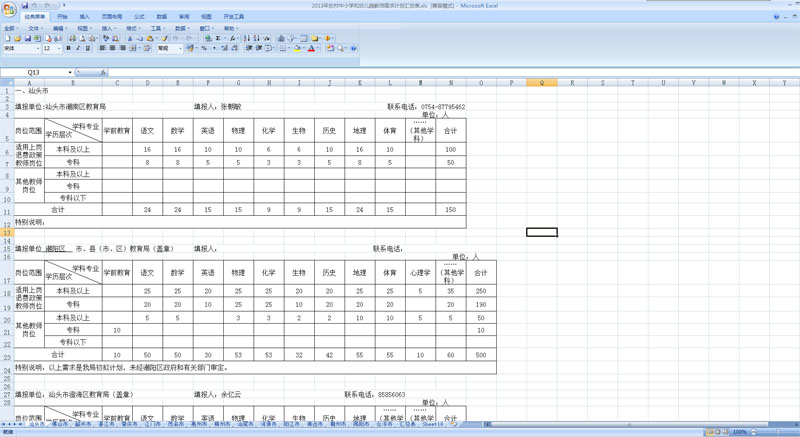Click the Print icon in the classic toolbar

point(72,38)
